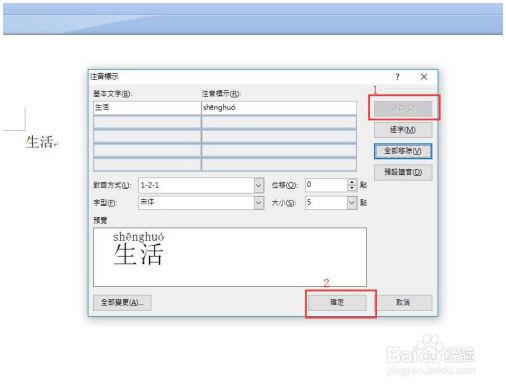This screenshot has width=506, height=391.
Task: Open the 對齊方式 alignment dropdown showing 1-2-1
Action: click(x=259, y=185)
